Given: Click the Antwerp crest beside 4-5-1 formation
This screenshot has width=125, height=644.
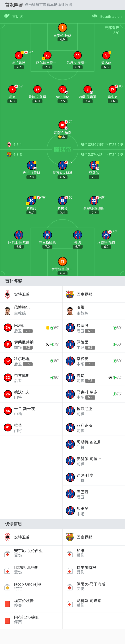Looking at the screenshot, I should point(9,145).
